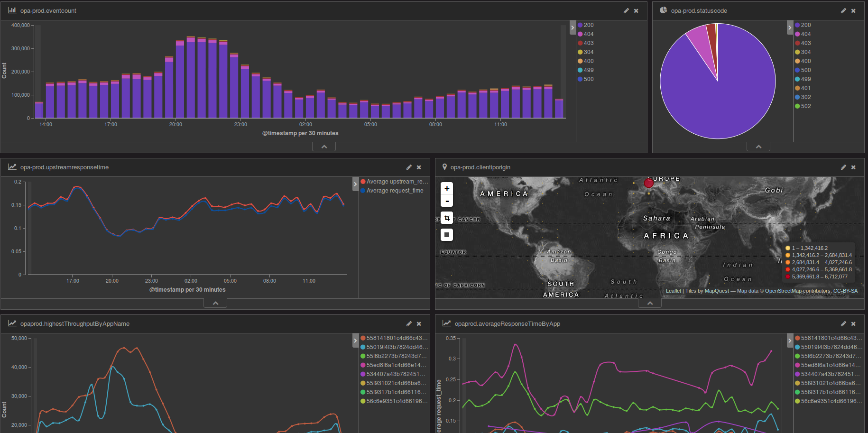
Task: Remove the opa-prod.statuscode panel
Action: point(853,11)
